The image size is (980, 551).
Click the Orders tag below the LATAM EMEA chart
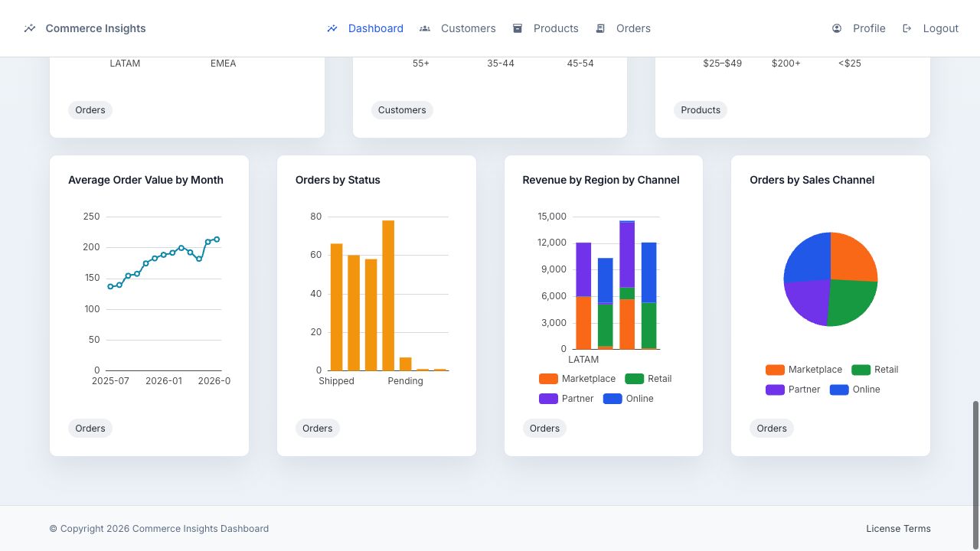coord(90,110)
